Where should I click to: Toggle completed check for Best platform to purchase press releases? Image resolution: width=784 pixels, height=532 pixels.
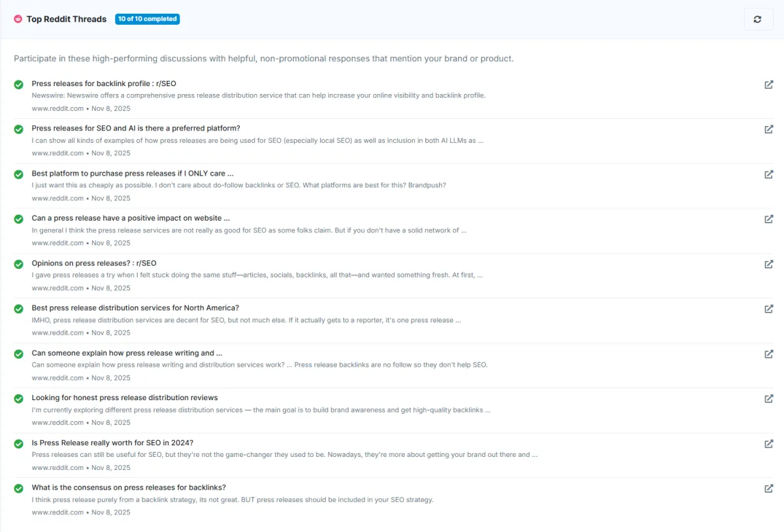(19, 174)
